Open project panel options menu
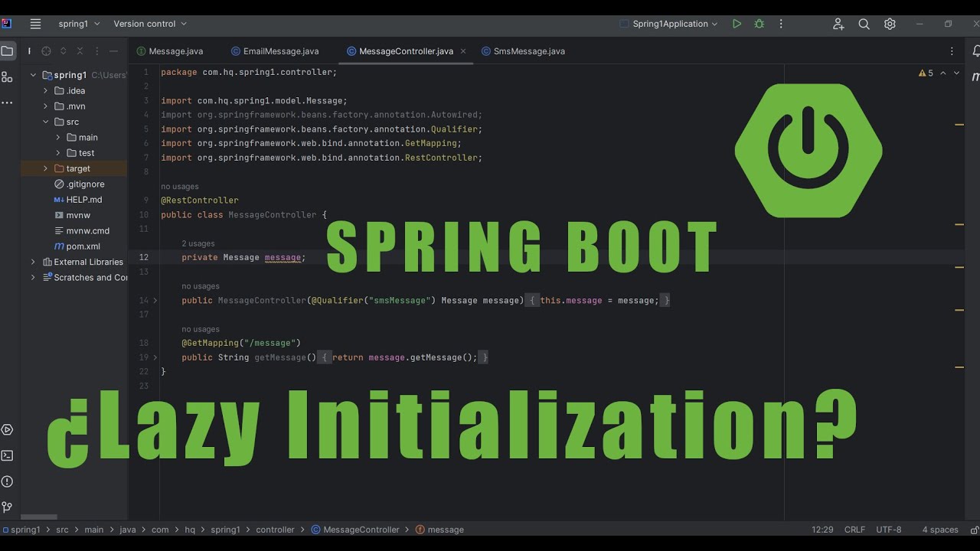 [96, 51]
